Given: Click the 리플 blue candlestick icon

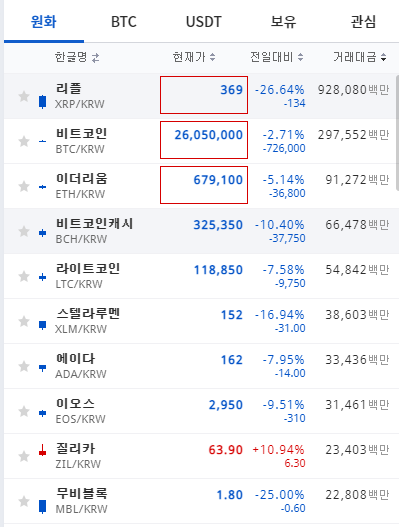Looking at the screenshot, I should [42, 102].
